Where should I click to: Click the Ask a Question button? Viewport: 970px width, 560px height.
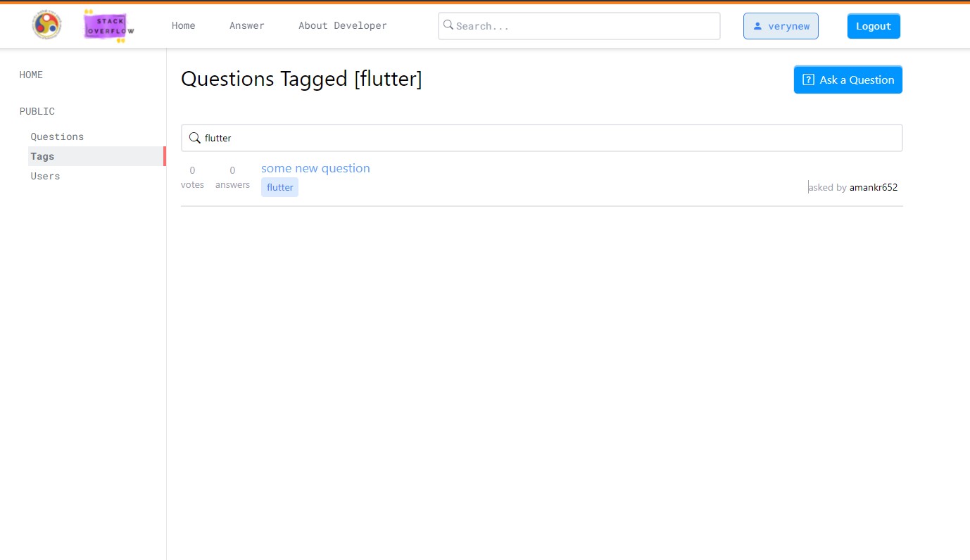[x=848, y=79]
